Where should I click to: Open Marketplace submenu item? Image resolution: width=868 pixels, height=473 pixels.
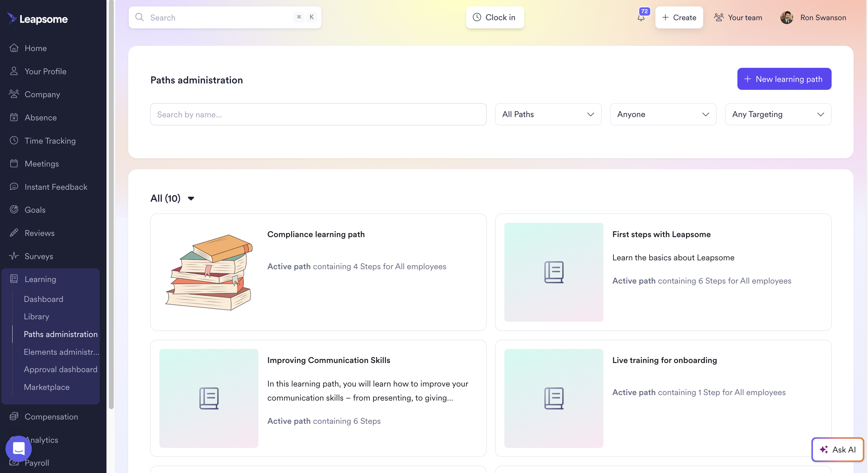(46, 387)
